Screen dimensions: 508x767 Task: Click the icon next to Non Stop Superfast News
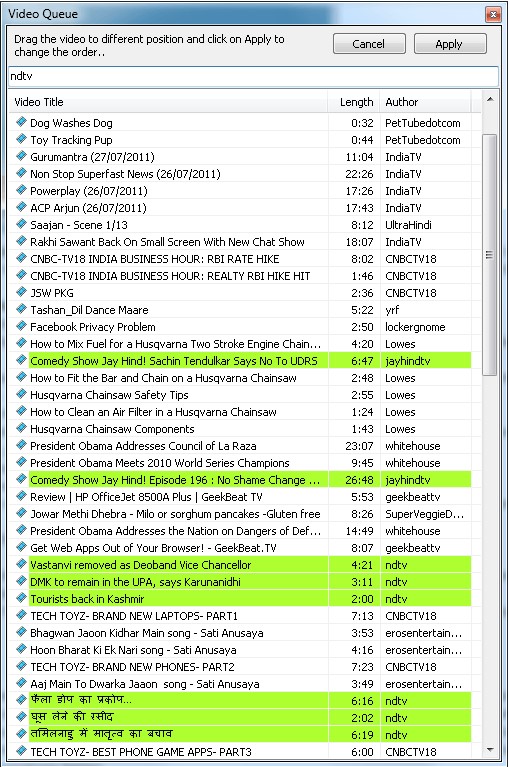click(21, 173)
